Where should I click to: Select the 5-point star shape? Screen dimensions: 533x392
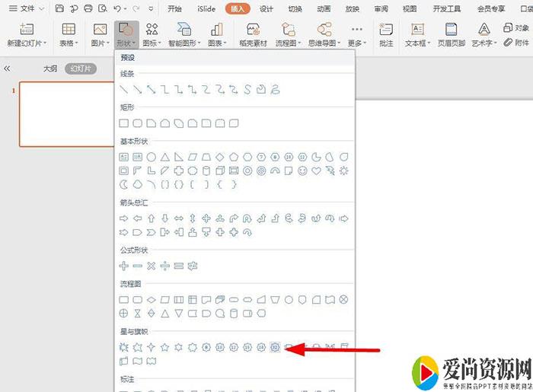click(x=165, y=347)
